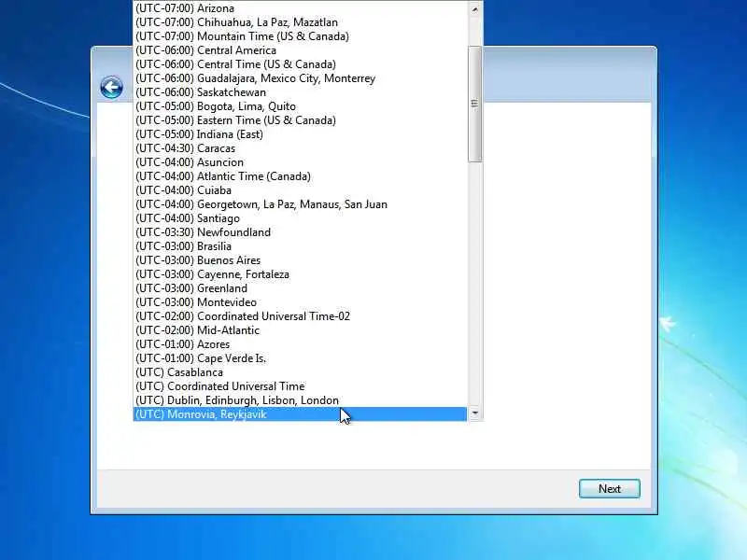Click the list scrollbar down arrow
Screen dimensions: 747x560
click(474, 413)
